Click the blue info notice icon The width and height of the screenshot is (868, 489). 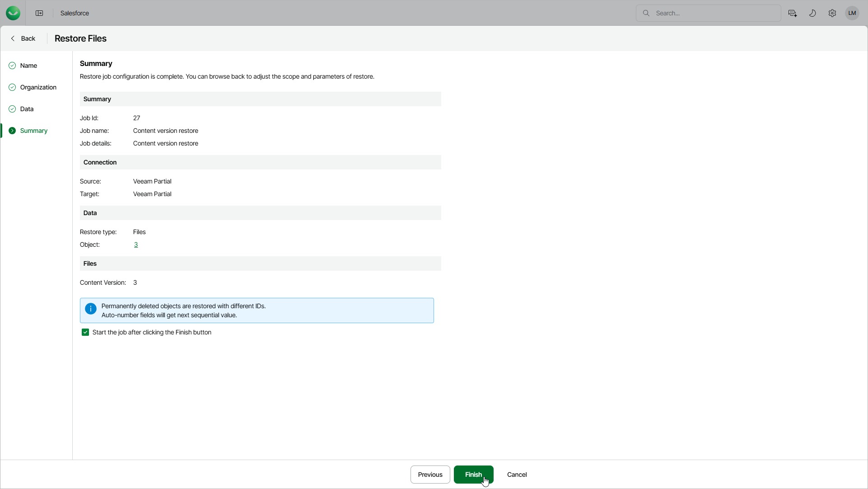pos(91,309)
